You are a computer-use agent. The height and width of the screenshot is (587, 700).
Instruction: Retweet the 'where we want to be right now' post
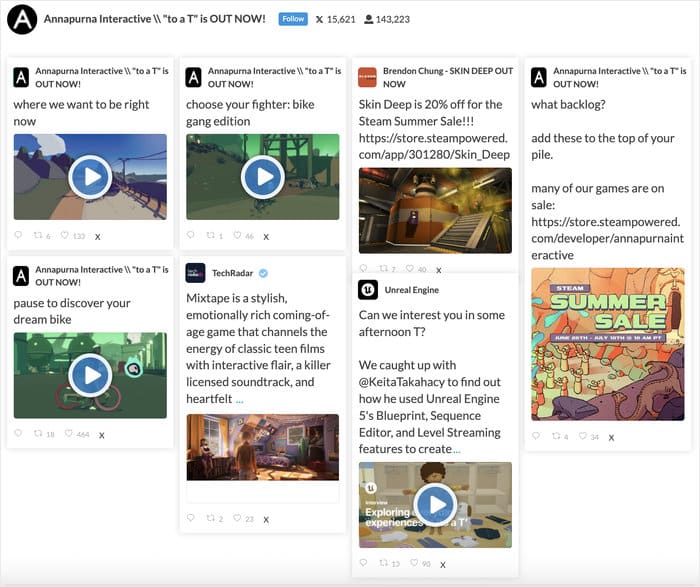(x=38, y=235)
